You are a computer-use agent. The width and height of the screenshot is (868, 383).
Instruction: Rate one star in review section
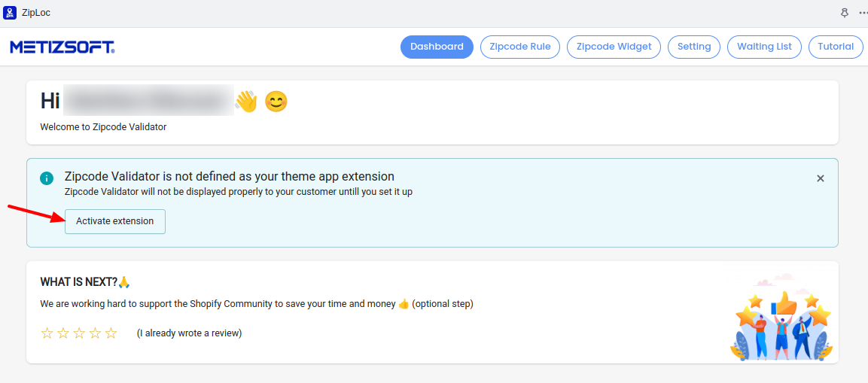47,333
